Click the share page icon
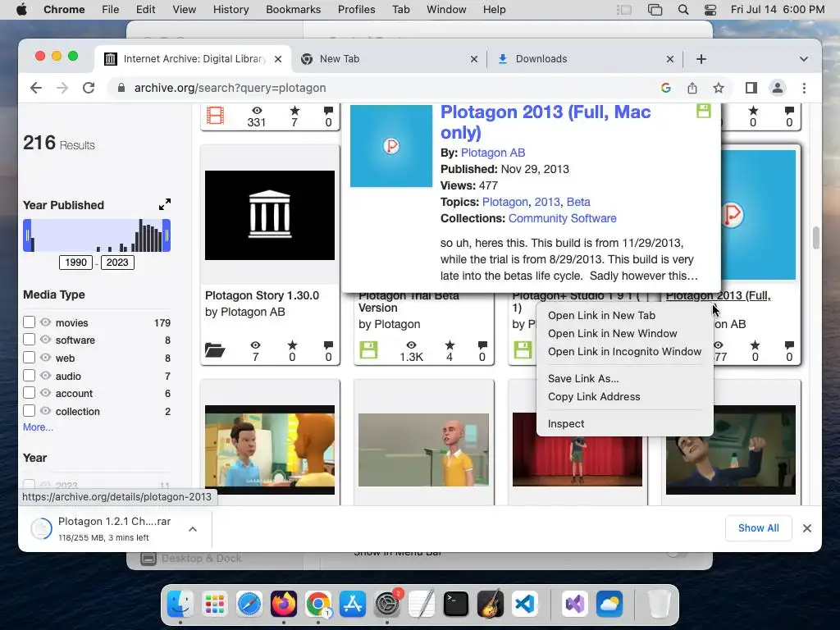The height and width of the screenshot is (630, 840). (x=692, y=88)
